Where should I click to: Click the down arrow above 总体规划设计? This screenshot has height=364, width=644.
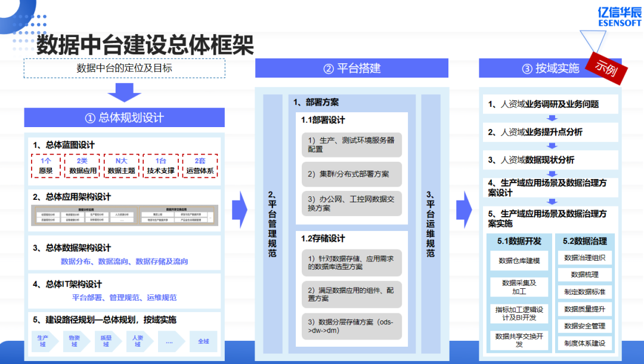point(125,92)
